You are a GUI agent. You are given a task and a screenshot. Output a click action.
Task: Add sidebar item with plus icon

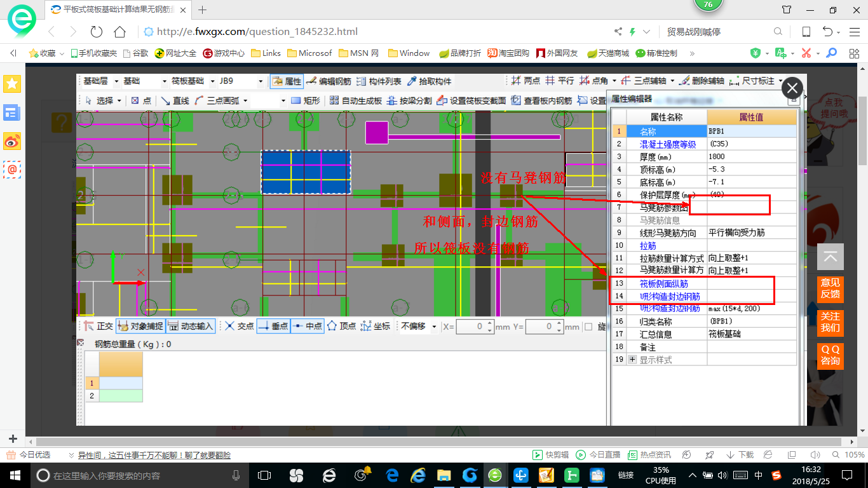tap(13, 439)
